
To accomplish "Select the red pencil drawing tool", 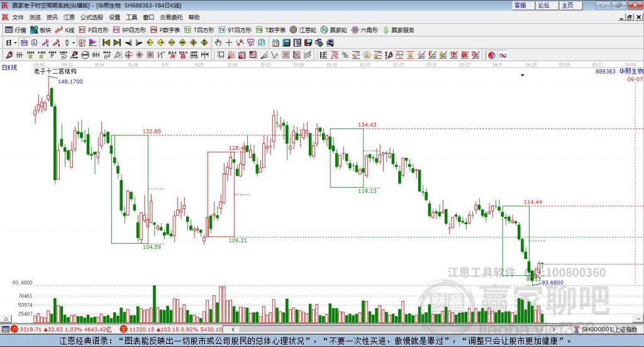I will click(x=9, y=55).
